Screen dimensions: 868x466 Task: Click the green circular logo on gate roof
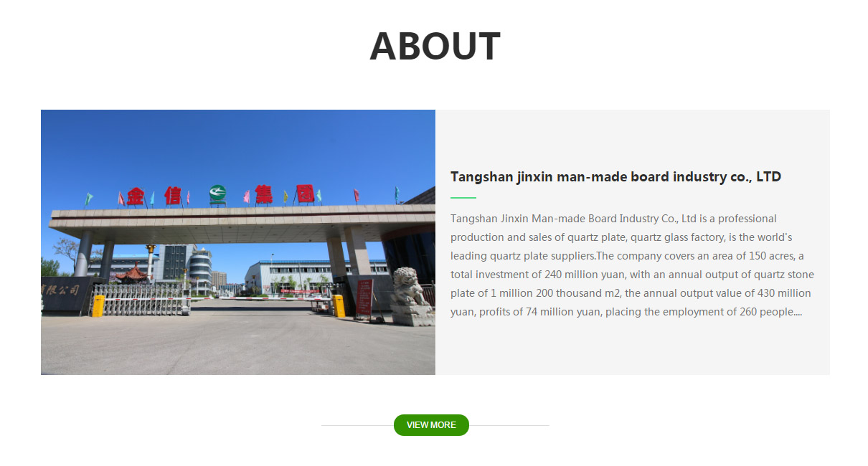(x=217, y=194)
